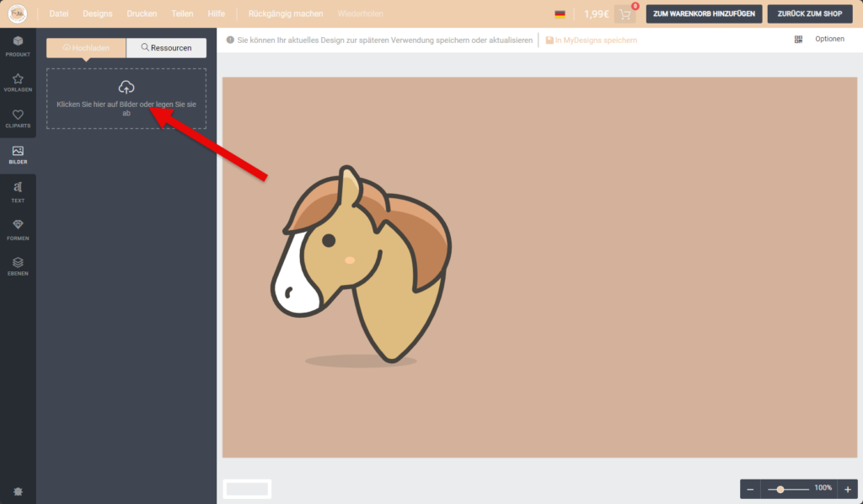Click the Zurück zum Shop button

809,14
